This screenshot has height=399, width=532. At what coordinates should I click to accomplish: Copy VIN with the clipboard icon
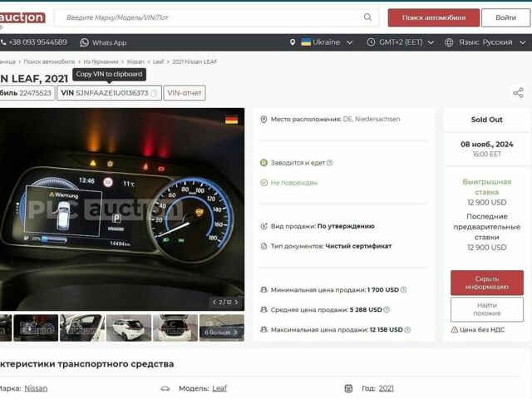click(x=154, y=93)
